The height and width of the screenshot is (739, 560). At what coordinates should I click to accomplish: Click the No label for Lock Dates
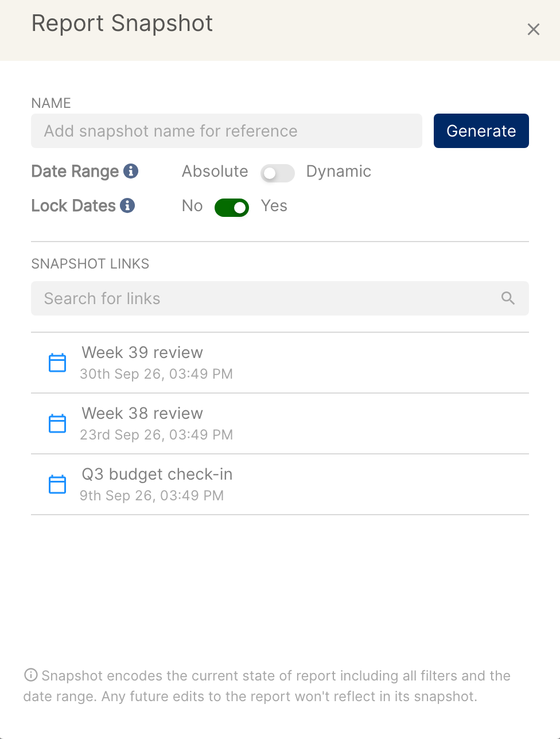point(192,205)
